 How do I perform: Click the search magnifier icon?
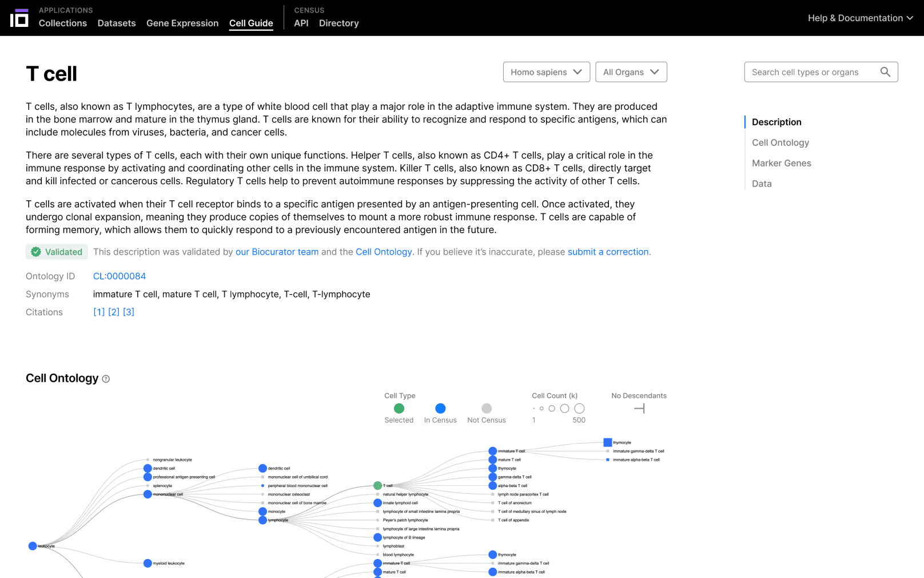point(885,72)
